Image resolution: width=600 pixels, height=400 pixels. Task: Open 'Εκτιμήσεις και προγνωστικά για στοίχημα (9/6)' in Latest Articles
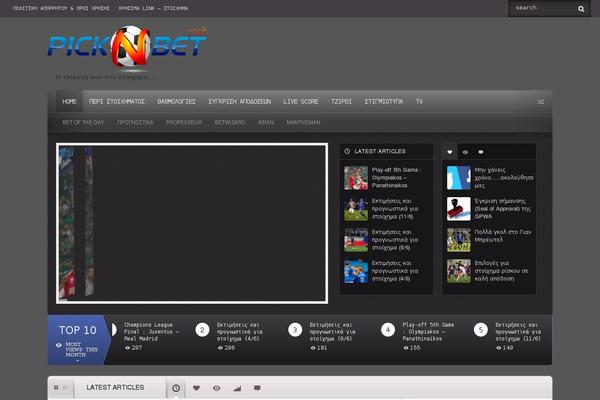click(x=395, y=240)
